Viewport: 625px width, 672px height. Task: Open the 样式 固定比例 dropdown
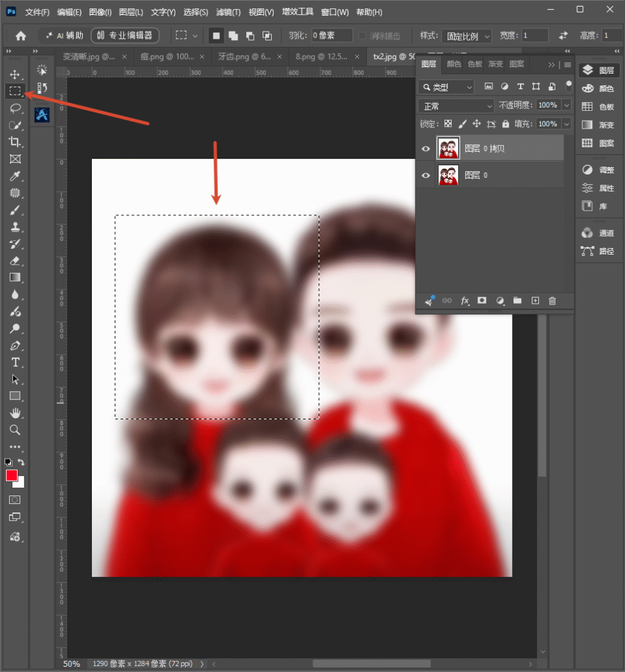[466, 36]
